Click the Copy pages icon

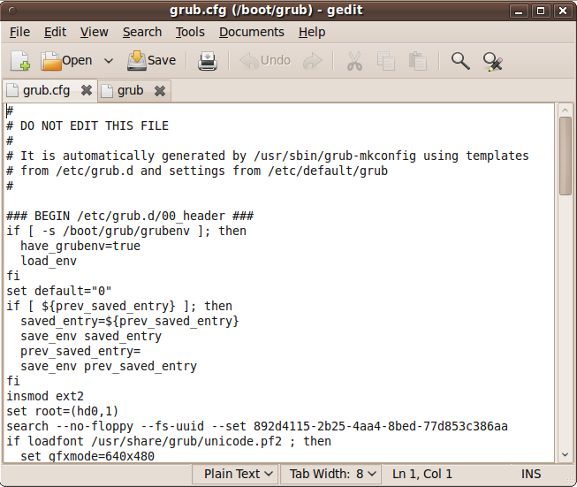(x=386, y=61)
